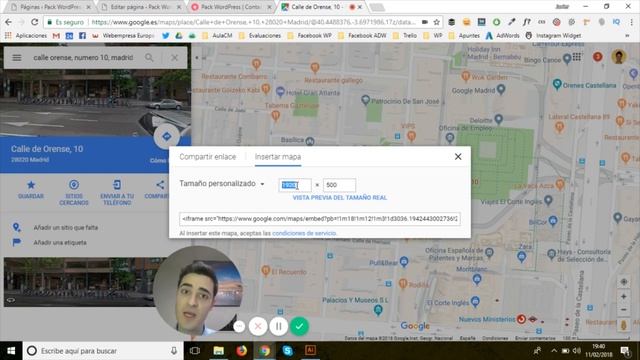This screenshot has width=640, height=360.
Task: Click the Windows search box
Action: pyautogui.click(x=102, y=351)
